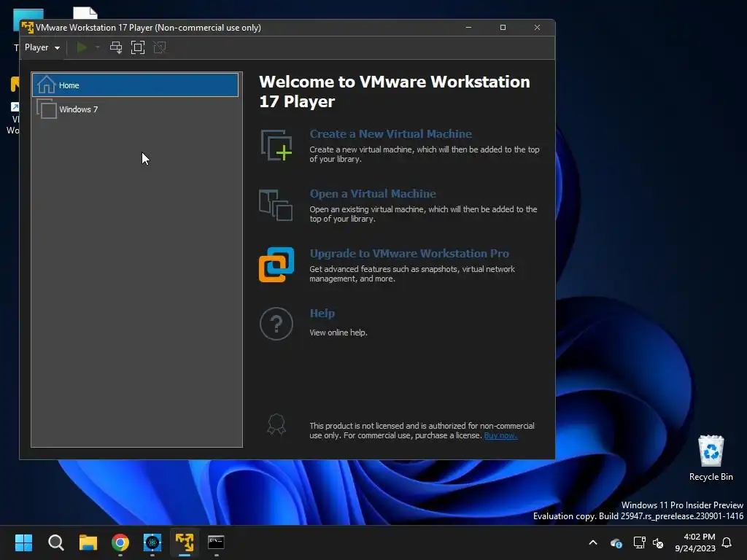
Task: Maximize the VMware Player window
Action: pos(503,28)
